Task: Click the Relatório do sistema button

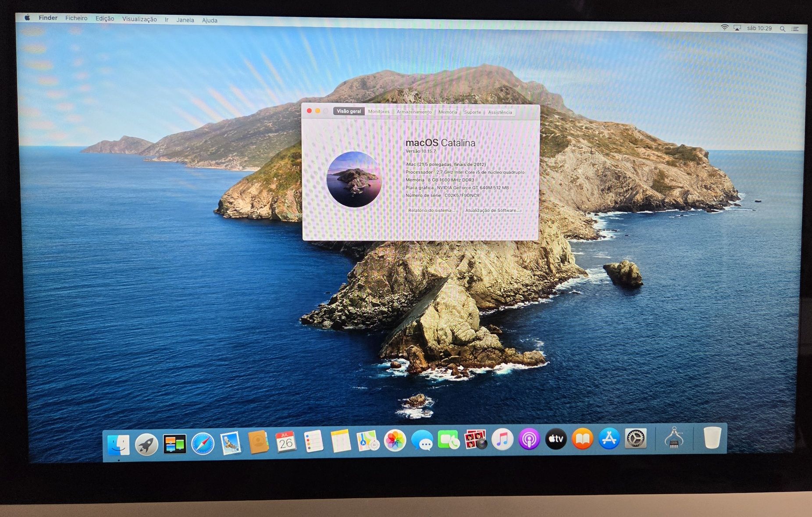Action: [431, 210]
